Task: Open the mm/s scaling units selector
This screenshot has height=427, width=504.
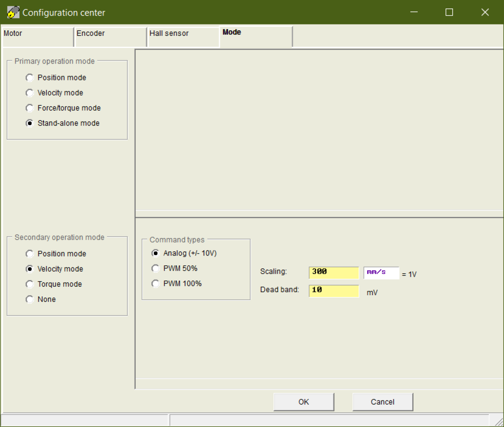Action: [381, 272]
